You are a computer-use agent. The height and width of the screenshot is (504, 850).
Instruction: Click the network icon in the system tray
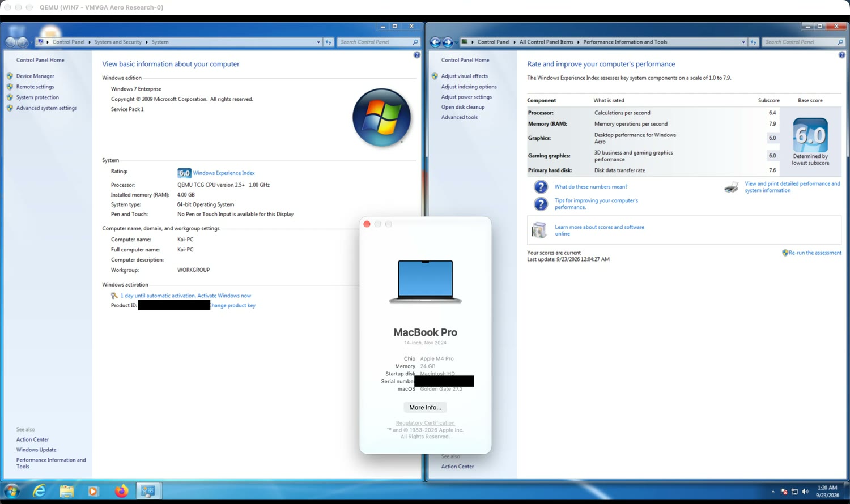tap(794, 492)
